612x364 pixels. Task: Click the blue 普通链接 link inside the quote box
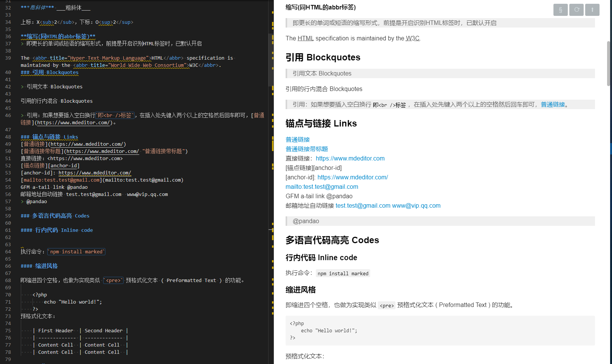pyautogui.click(x=553, y=104)
